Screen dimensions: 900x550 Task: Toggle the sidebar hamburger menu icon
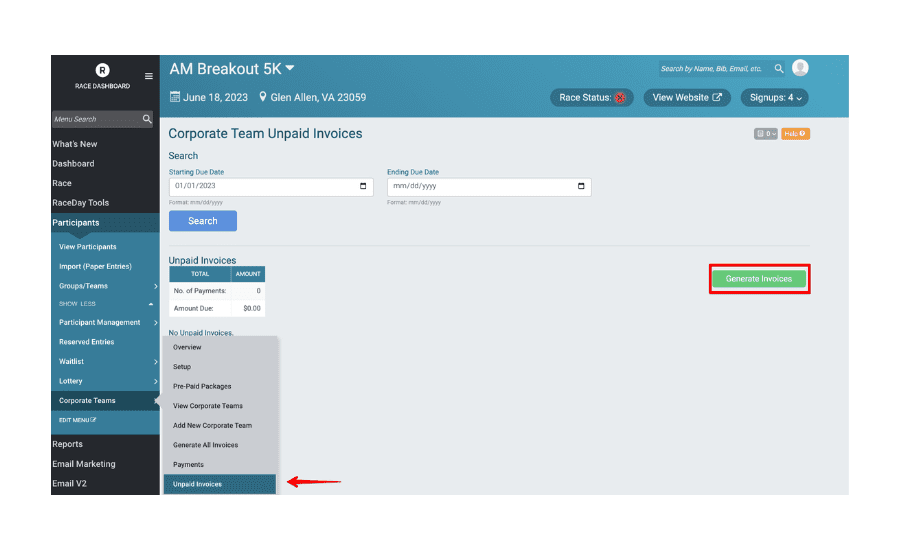coord(149,76)
